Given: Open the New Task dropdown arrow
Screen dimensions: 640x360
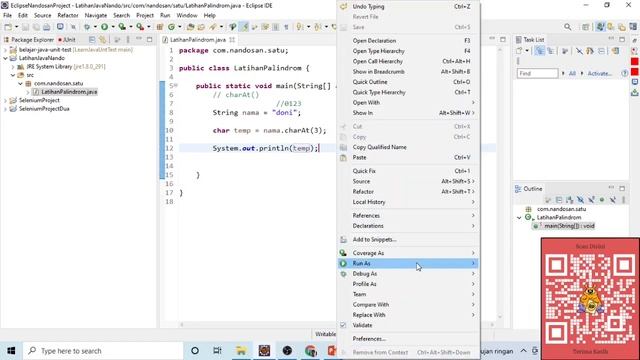Looking at the screenshot, I should point(527,51).
